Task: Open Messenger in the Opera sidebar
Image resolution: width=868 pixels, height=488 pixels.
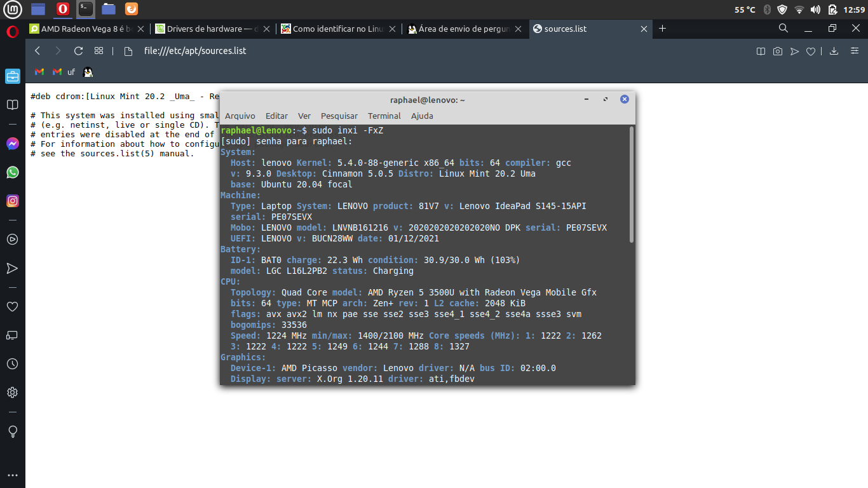Action: 12,144
